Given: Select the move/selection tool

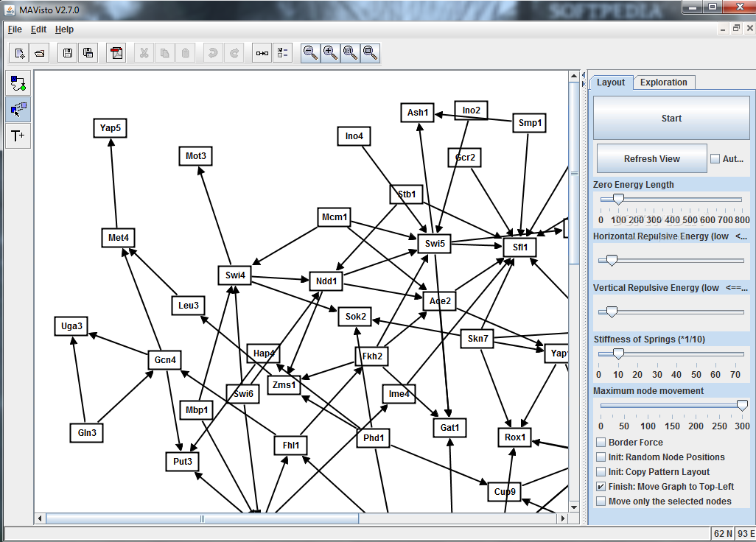Looking at the screenshot, I should pyautogui.click(x=18, y=110).
